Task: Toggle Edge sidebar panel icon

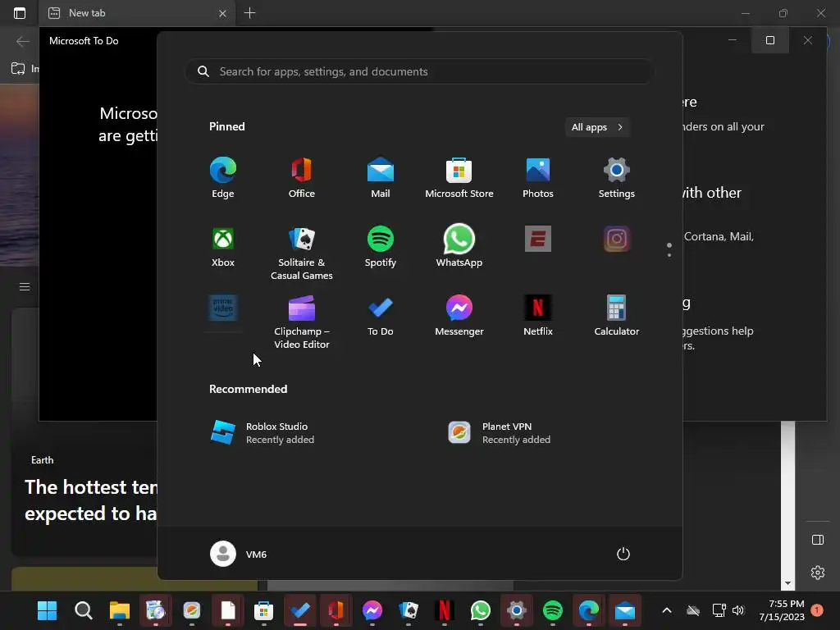Action: (x=818, y=540)
